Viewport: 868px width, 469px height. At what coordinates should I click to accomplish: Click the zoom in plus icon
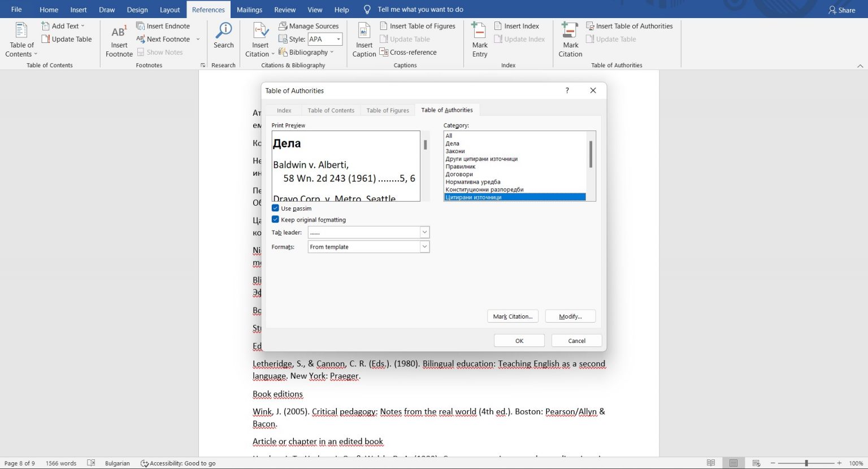click(839, 463)
